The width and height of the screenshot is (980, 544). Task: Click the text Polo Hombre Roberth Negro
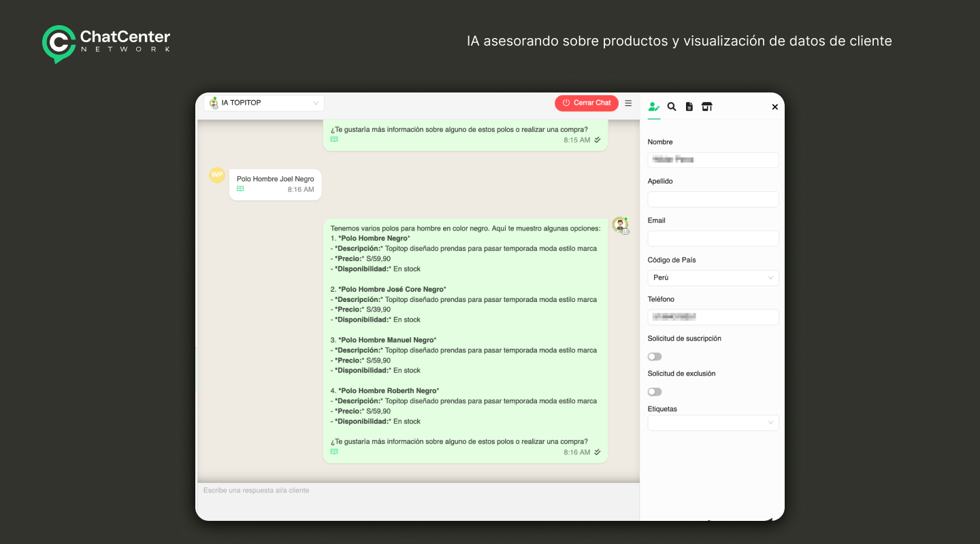[x=389, y=391]
